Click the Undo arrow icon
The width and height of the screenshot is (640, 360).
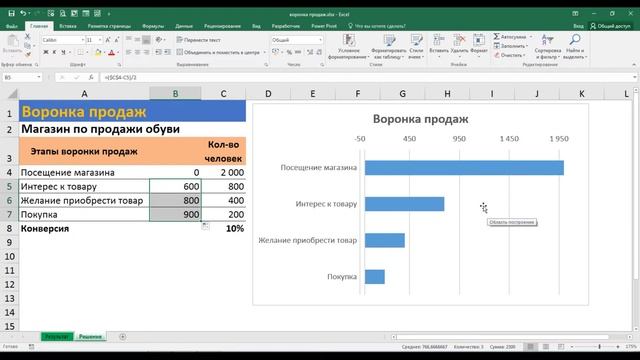pyautogui.click(x=23, y=13)
